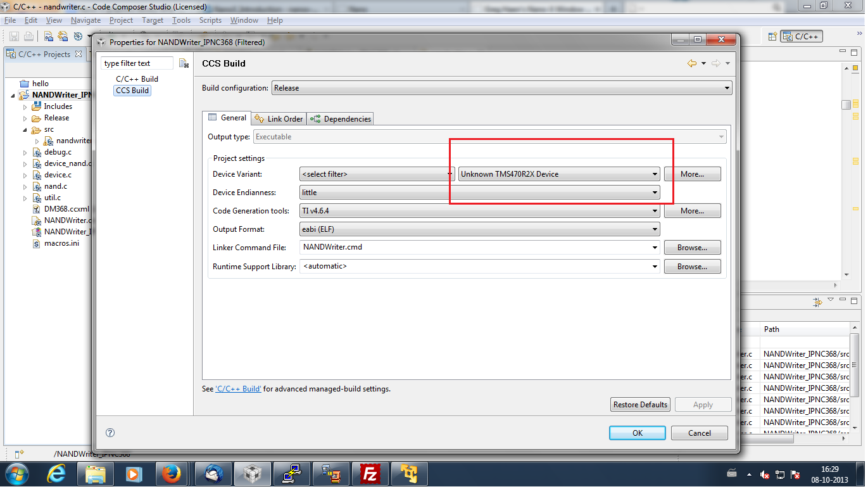
Task: Click the muted volume icon in system tray
Action: tap(765, 474)
